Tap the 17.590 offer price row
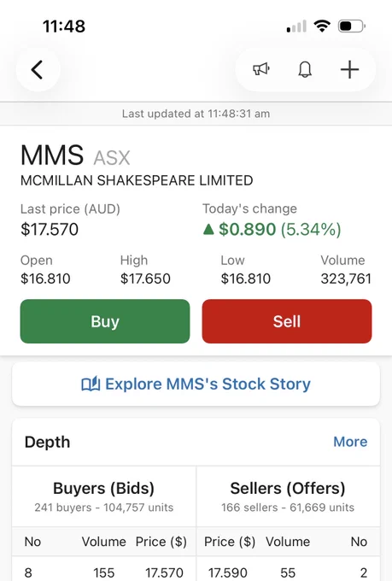392x581 pixels. tap(288, 572)
